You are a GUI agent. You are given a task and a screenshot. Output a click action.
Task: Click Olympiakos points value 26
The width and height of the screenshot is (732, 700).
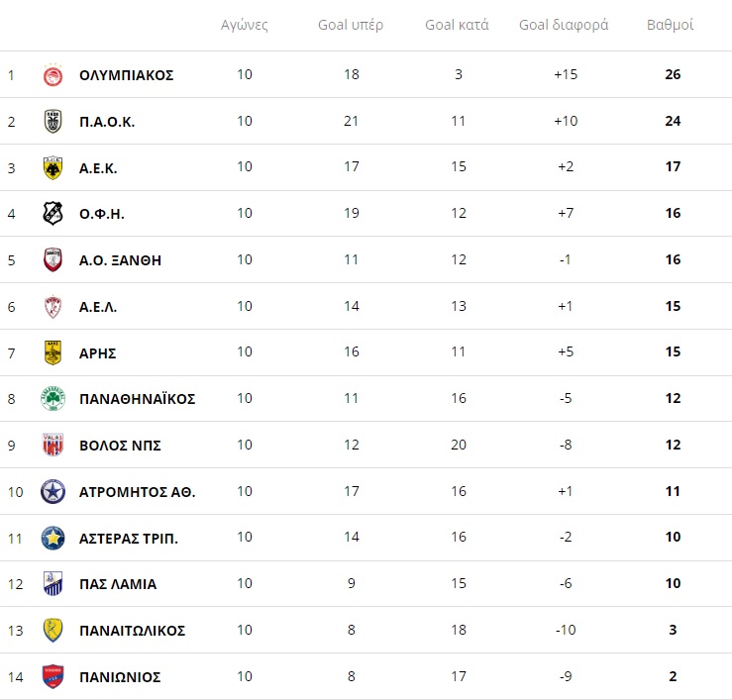(673, 74)
